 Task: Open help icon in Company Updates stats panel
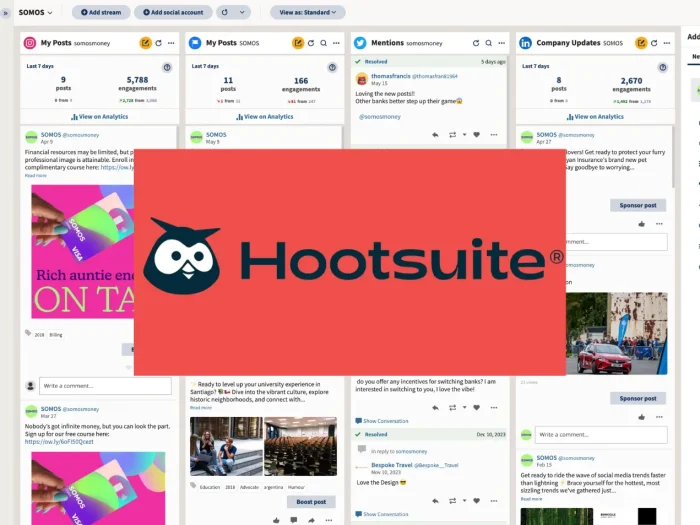pyautogui.click(x=662, y=67)
